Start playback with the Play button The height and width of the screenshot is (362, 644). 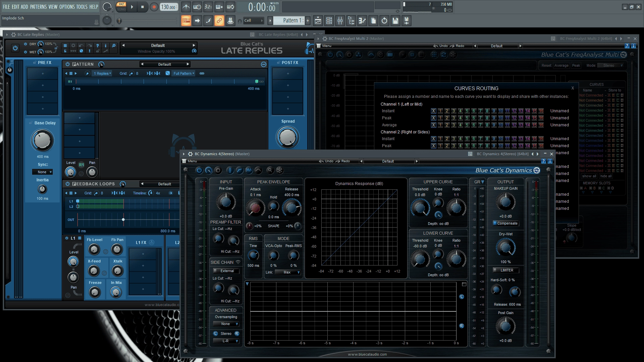pos(132,7)
